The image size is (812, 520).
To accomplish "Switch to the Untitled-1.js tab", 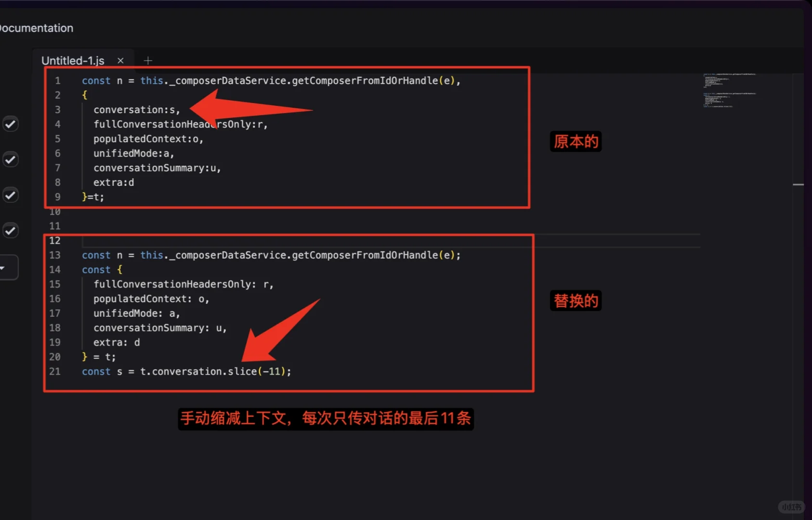I will (x=72, y=60).
